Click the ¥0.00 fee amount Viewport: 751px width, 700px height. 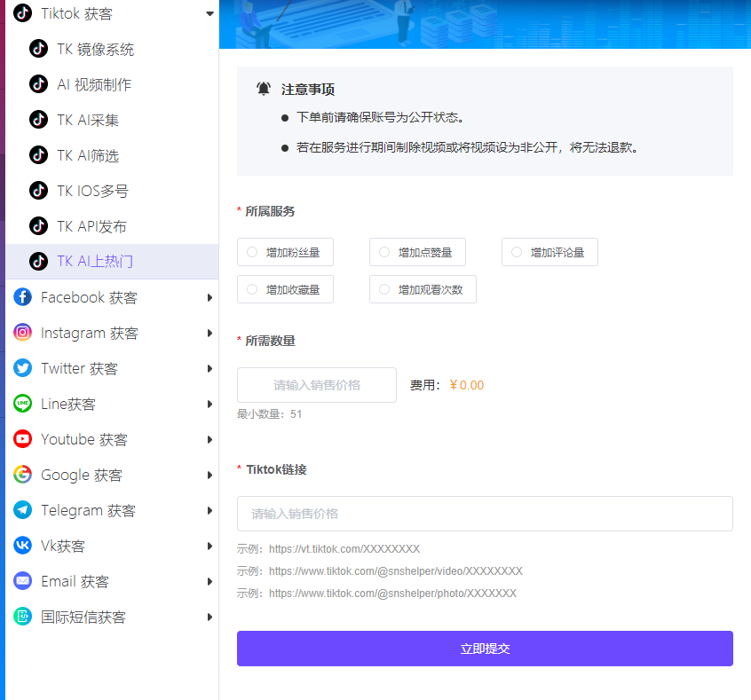point(467,385)
